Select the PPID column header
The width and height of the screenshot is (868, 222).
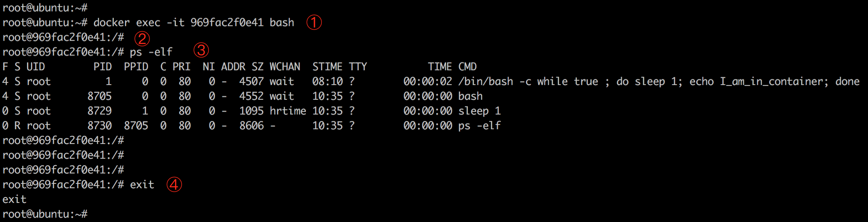(136, 67)
